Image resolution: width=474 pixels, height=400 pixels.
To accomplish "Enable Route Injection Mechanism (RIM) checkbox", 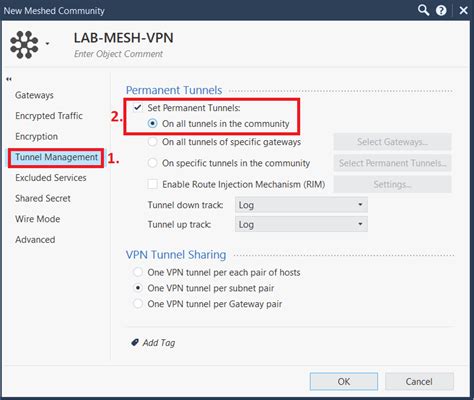I will (x=153, y=184).
